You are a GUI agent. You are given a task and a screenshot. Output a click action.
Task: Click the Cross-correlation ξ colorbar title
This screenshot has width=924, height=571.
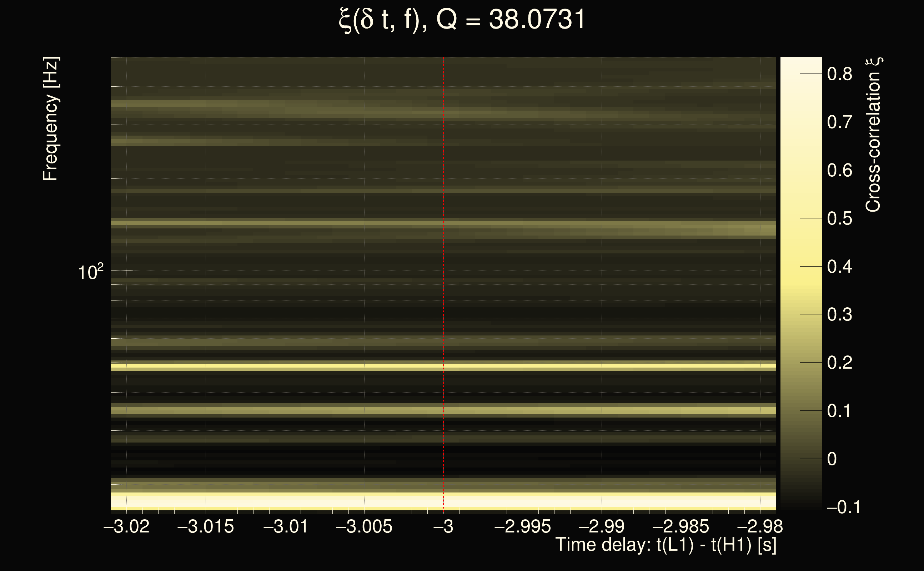873,135
